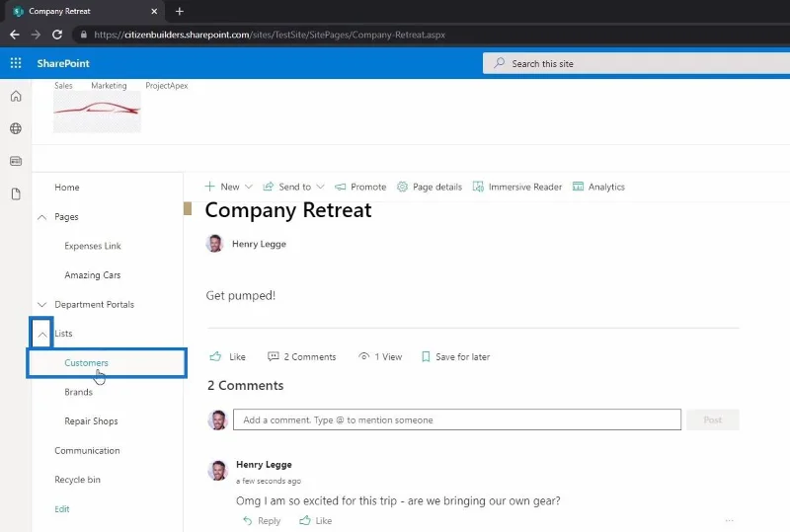Open the New dropdown chevron

coord(249,187)
